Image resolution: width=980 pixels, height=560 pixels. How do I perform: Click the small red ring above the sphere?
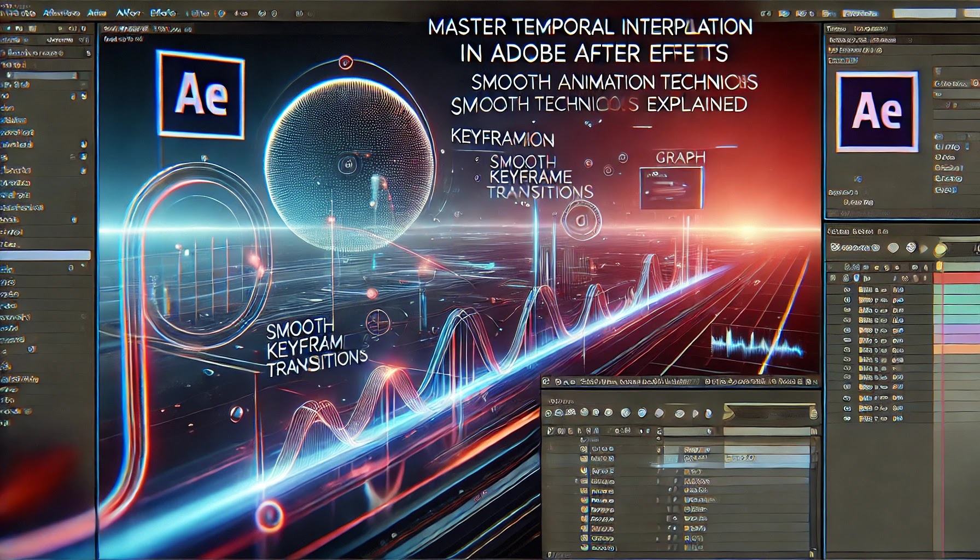tap(346, 62)
